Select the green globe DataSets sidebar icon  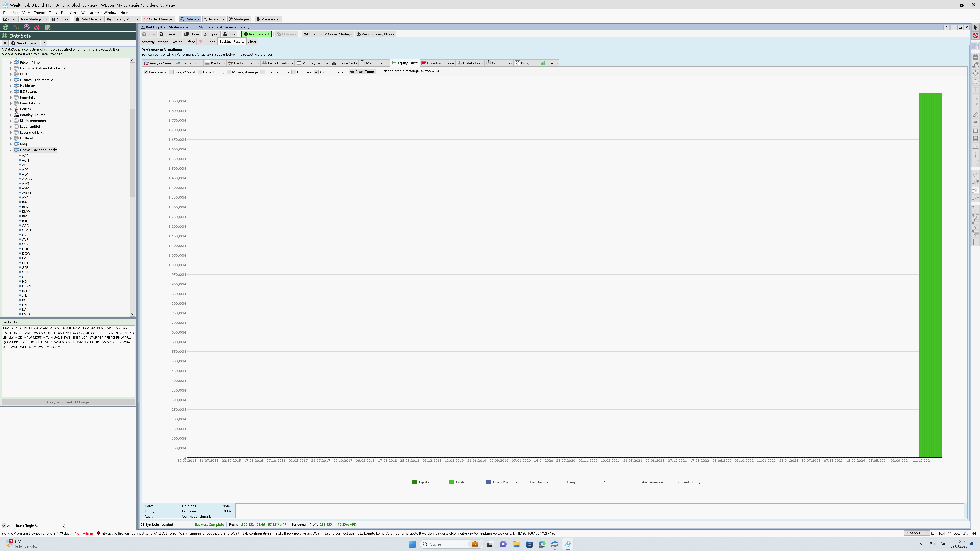pyautogui.click(x=6, y=27)
